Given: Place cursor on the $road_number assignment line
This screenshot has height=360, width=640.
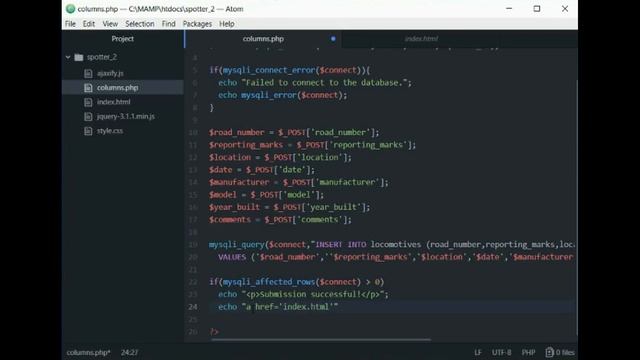Looking at the screenshot, I should tap(294, 133).
